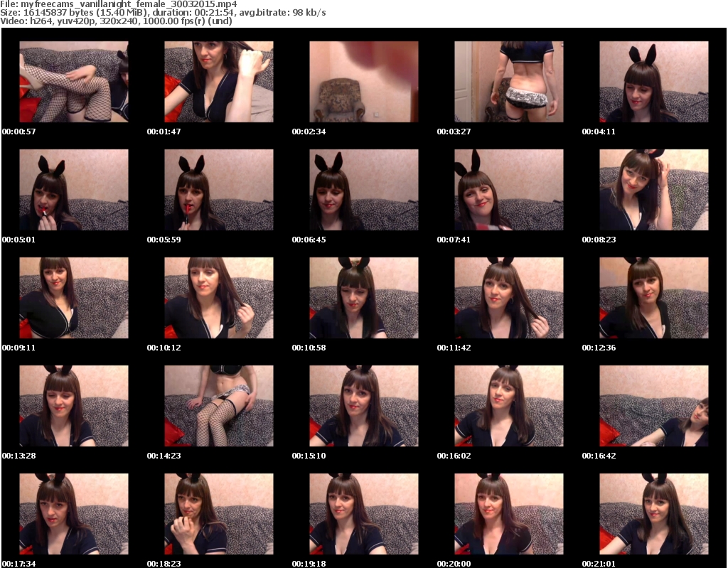Click the 00:16:42 timestamp label
The image size is (728, 568).
599,456
